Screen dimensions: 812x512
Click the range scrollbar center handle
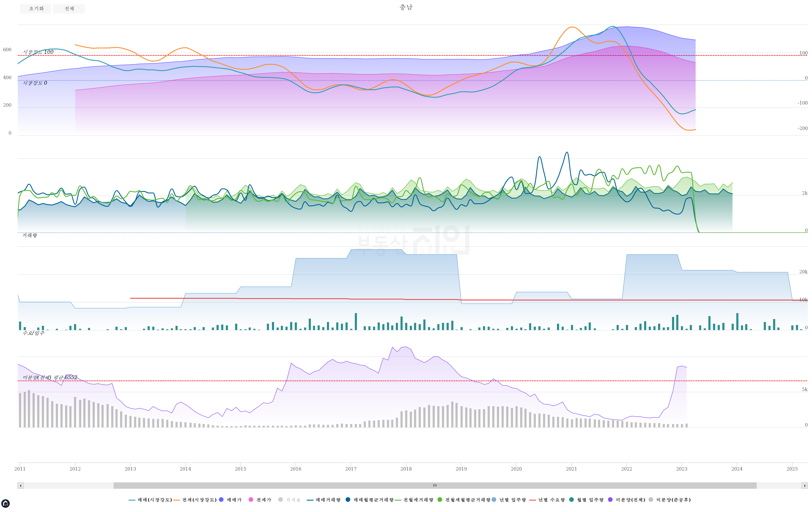[x=435, y=486]
